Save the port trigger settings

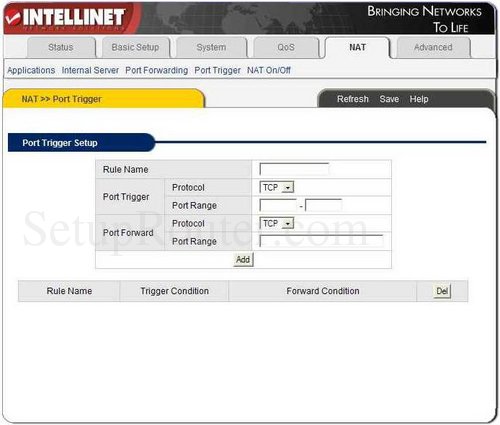[x=389, y=99]
